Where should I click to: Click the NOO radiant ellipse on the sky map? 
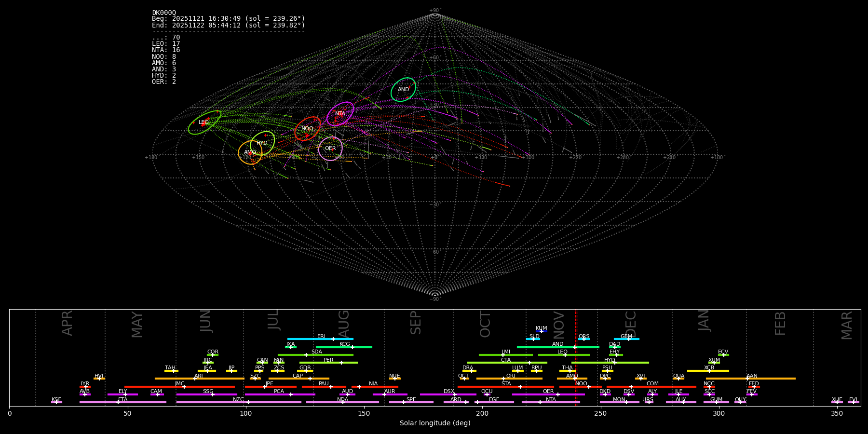[308, 129]
